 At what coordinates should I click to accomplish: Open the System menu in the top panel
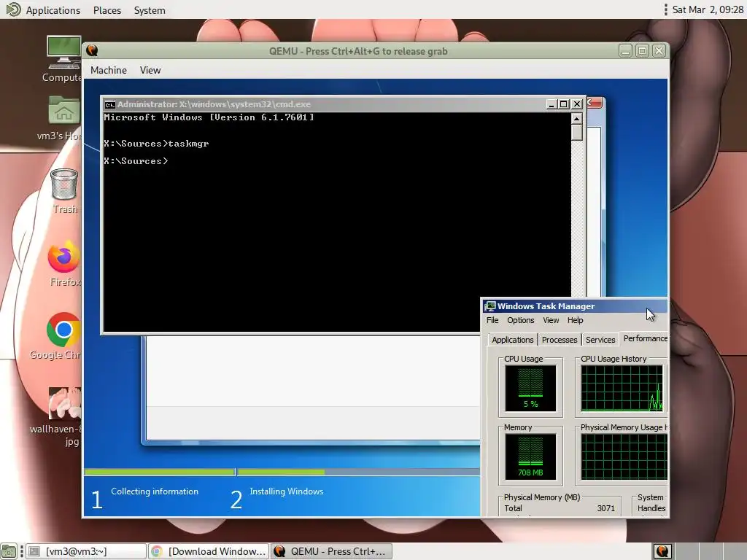150,10
